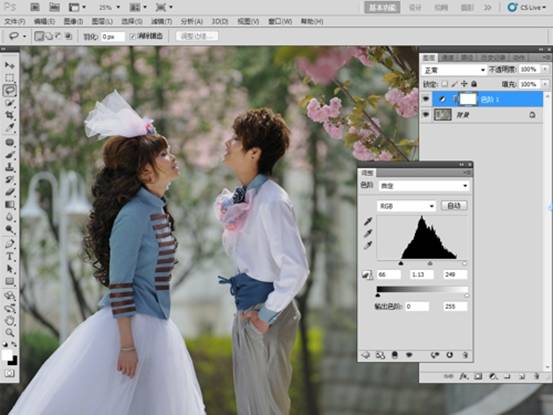Click the Auto button in Levels
The width and height of the screenshot is (553, 415).
tap(454, 206)
